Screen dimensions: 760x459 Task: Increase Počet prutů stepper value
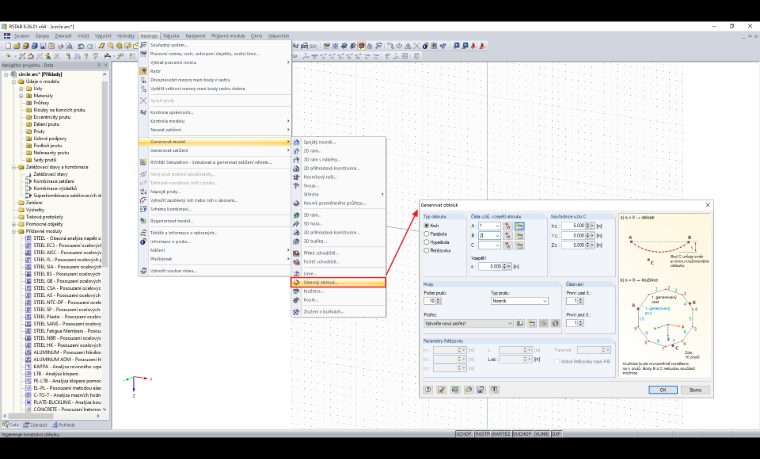point(439,299)
